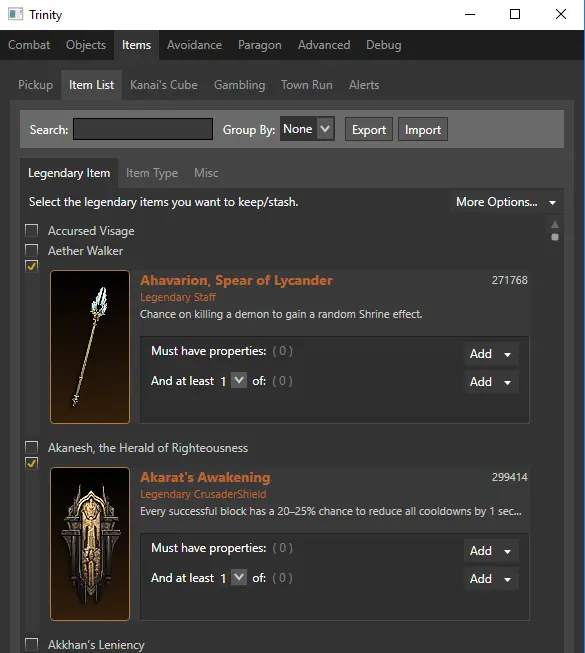
Task: Click the Akarat's Awakening shield image
Action: (x=90, y=544)
